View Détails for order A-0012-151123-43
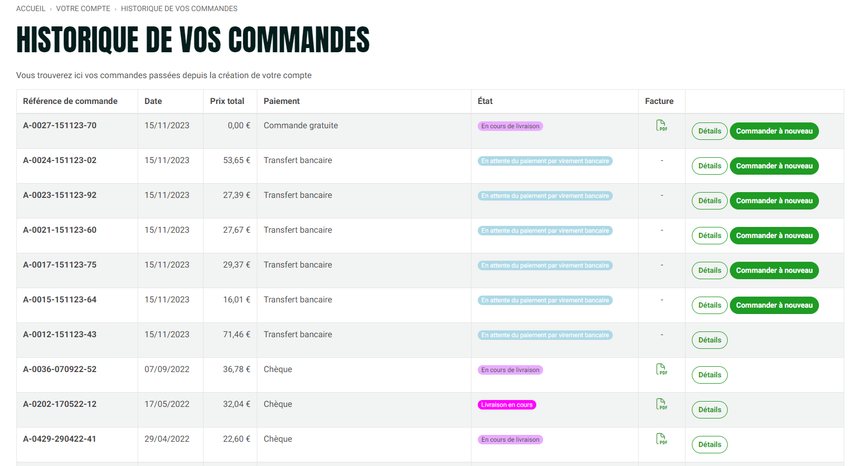Image resolution: width=868 pixels, height=466 pixels. (709, 340)
